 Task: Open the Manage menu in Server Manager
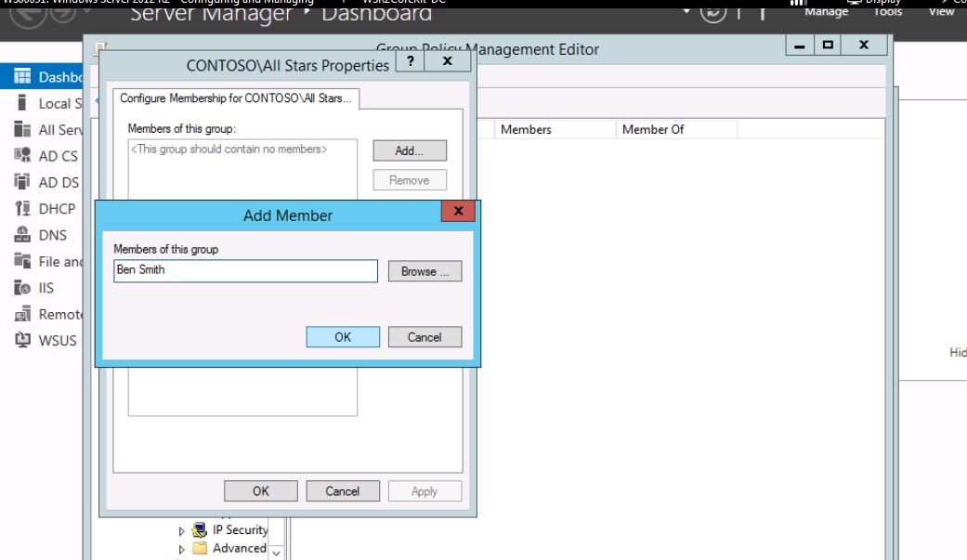(825, 11)
